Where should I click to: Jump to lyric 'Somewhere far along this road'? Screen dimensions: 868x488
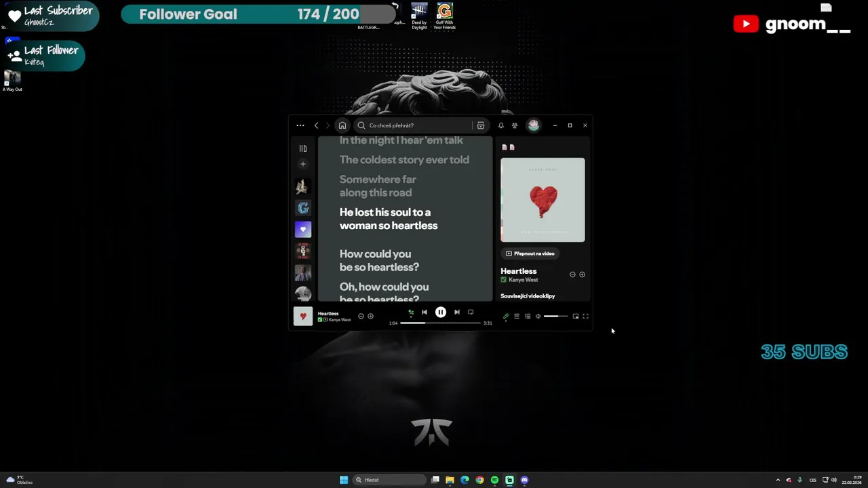point(378,186)
